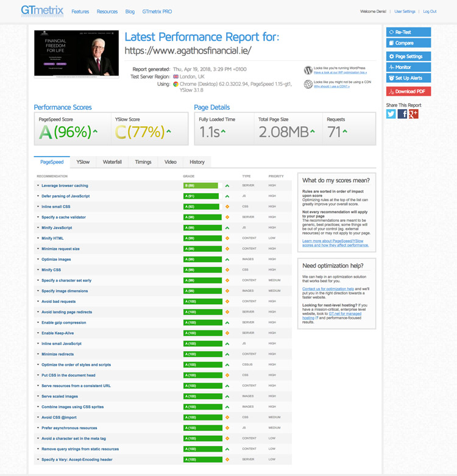457x476 pixels.
Task: Click the CDN globe icon
Action: pos(308,84)
